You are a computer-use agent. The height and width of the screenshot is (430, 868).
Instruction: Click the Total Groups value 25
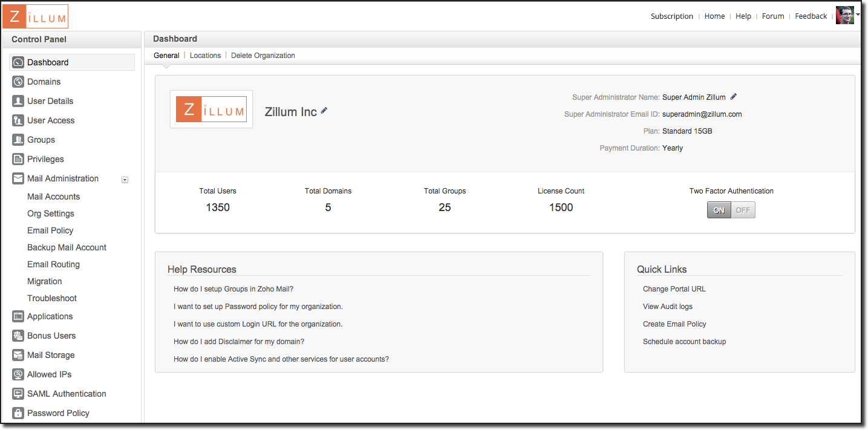pyautogui.click(x=445, y=207)
